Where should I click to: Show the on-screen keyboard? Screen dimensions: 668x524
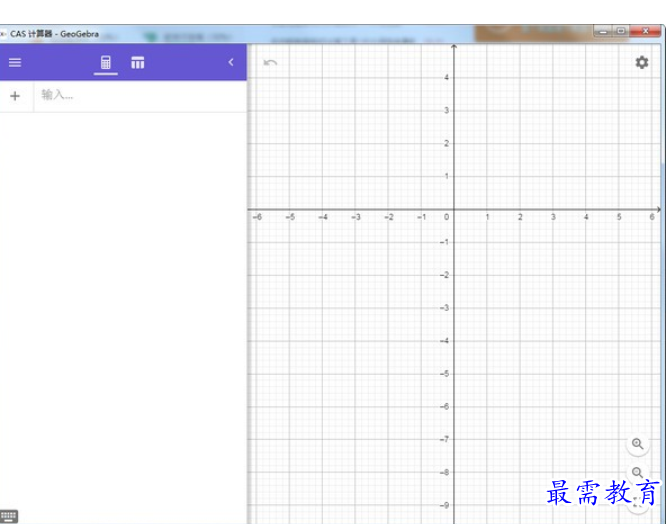coord(9,516)
